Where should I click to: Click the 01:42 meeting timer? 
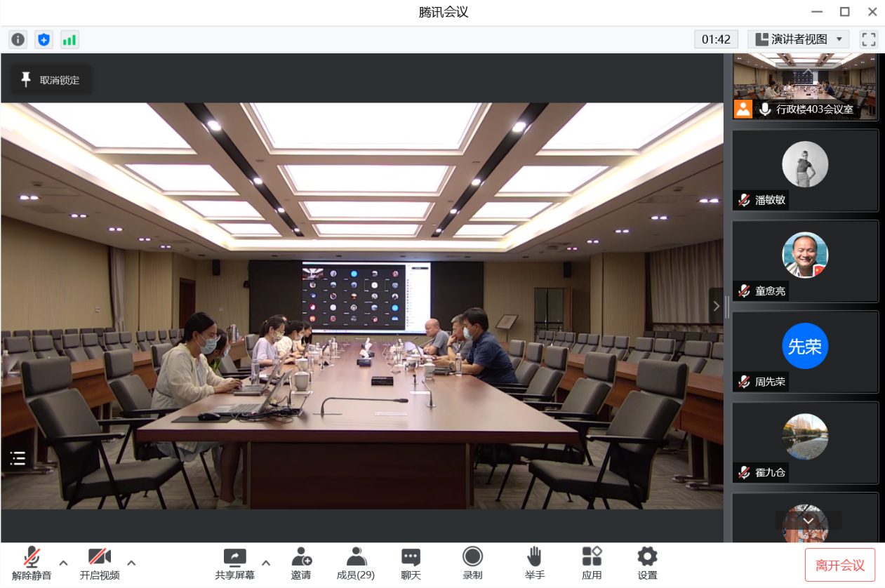716,39
